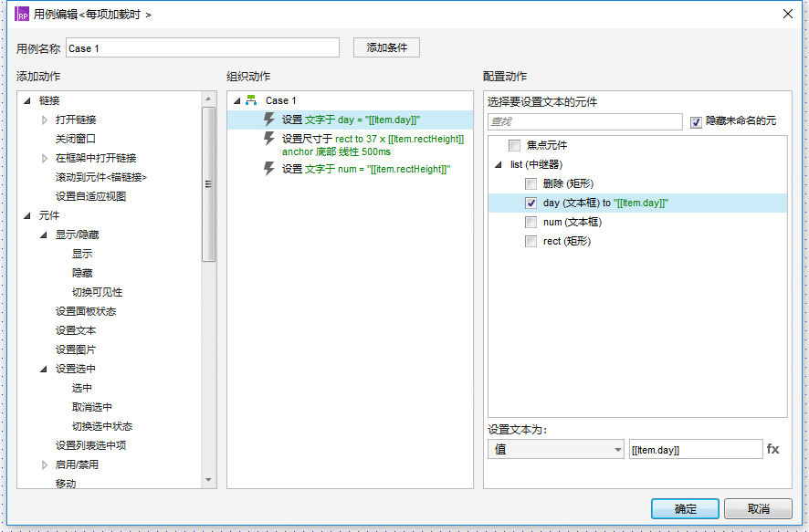Click the actions list scrollbar up arrow
This screenshot has height=532, width=809.
pyautogui.click(x=208, y=99)
